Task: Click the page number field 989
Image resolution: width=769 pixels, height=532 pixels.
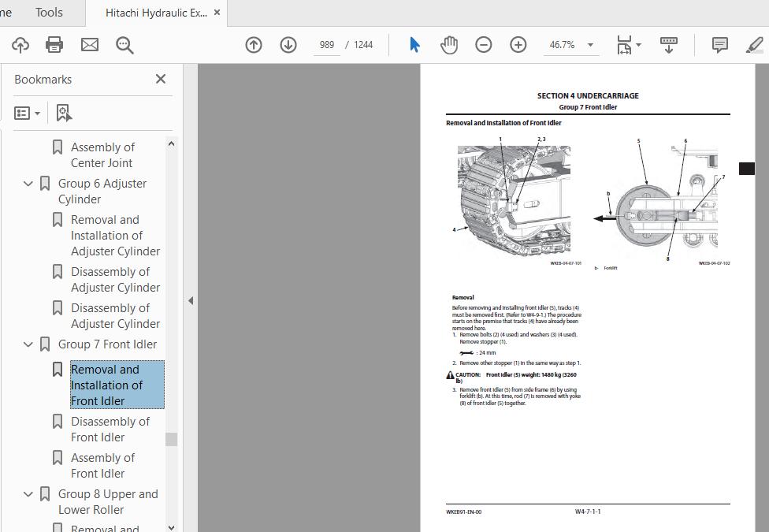Action: pos(327,45)
